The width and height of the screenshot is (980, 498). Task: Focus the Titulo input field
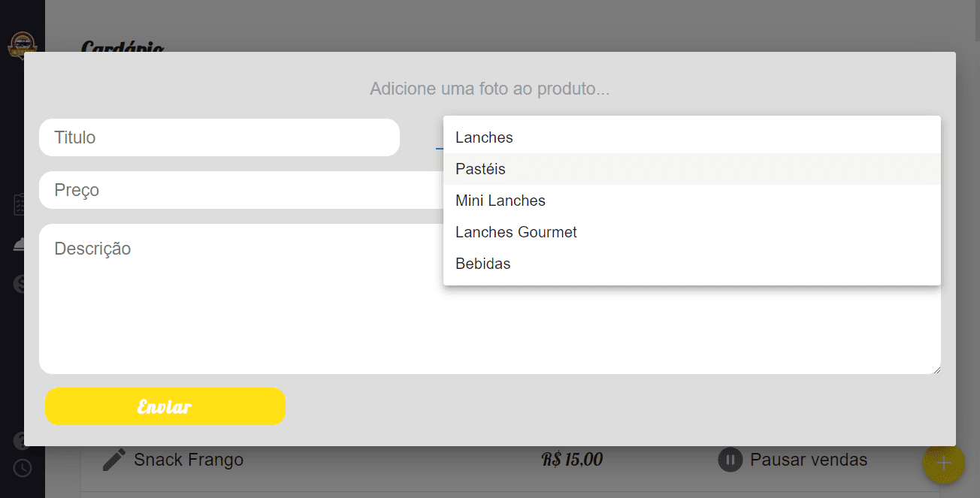pos(219,137)
